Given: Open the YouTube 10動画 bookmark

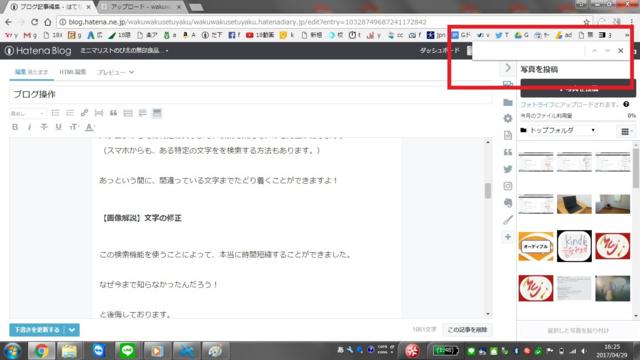Looking at the screenshot, I should pyautogui.click(x=260, y=36).
